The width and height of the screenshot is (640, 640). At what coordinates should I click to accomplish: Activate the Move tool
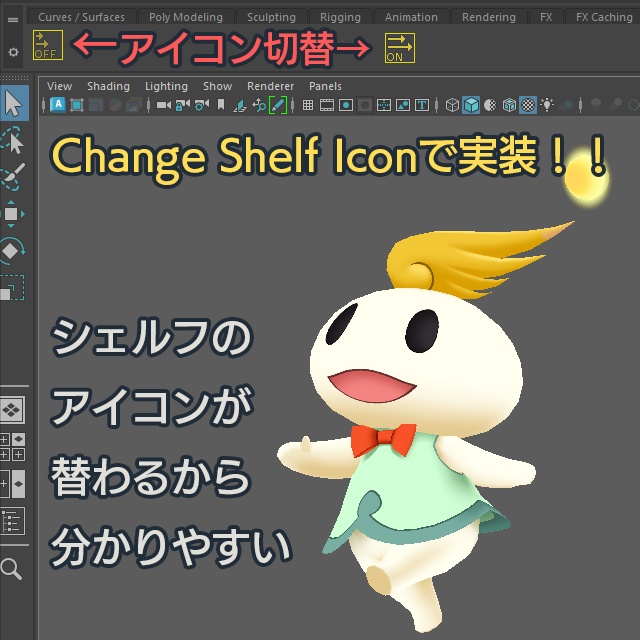point(12,214)
